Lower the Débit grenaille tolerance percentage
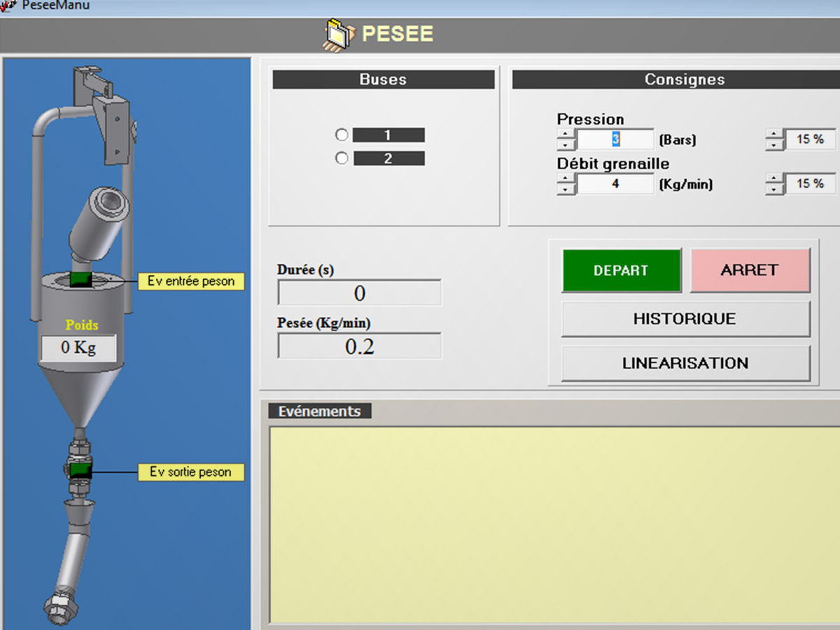 click(x=773, y=189)
